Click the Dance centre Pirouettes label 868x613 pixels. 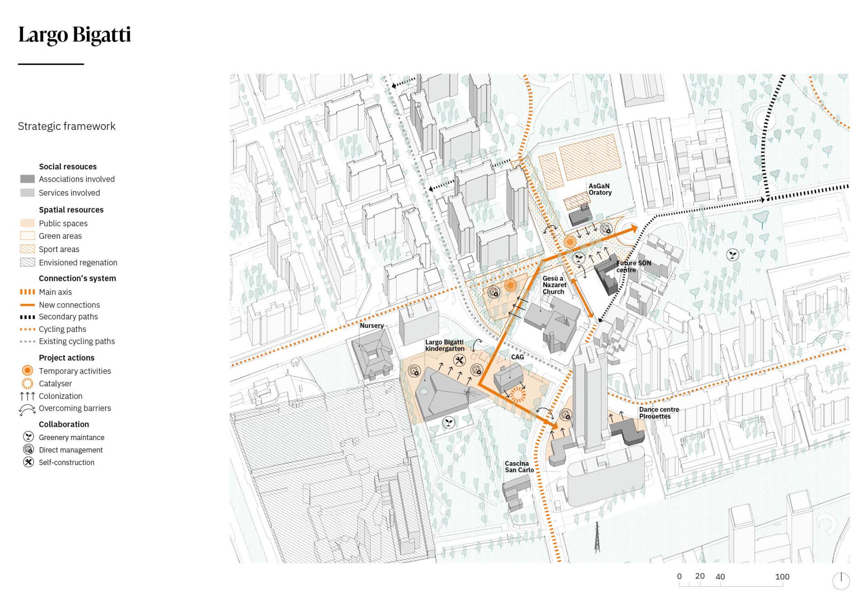659,413
